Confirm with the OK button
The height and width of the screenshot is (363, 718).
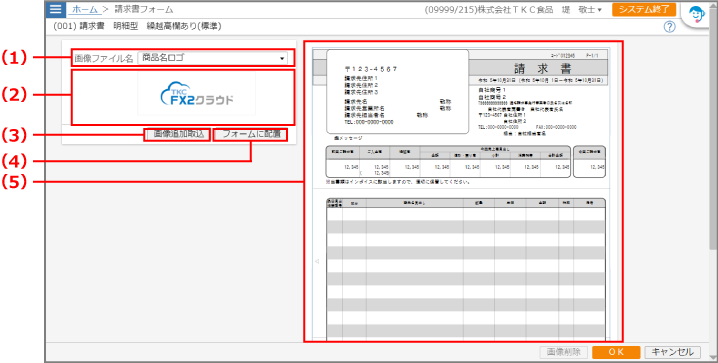tap(616, 352)
